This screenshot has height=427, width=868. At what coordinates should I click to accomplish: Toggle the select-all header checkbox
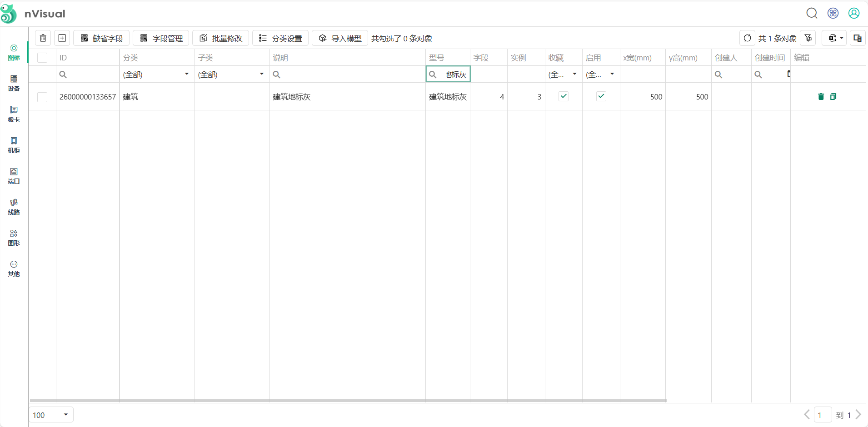(42, 58)
